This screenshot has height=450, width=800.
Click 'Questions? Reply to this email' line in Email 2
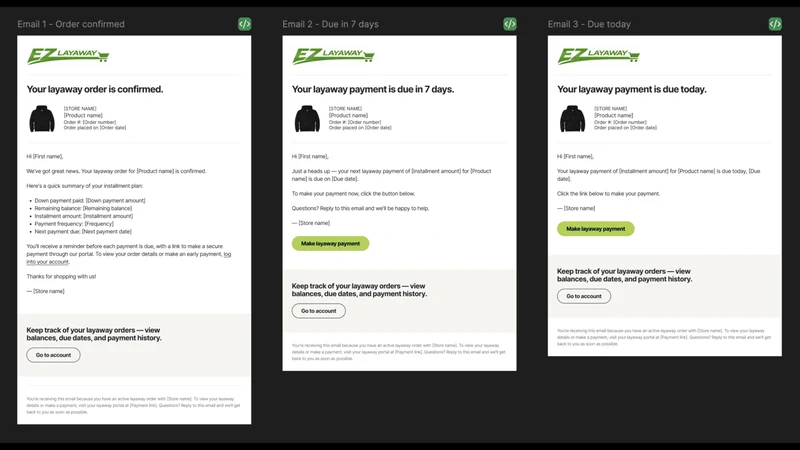[x=360, y=208]
